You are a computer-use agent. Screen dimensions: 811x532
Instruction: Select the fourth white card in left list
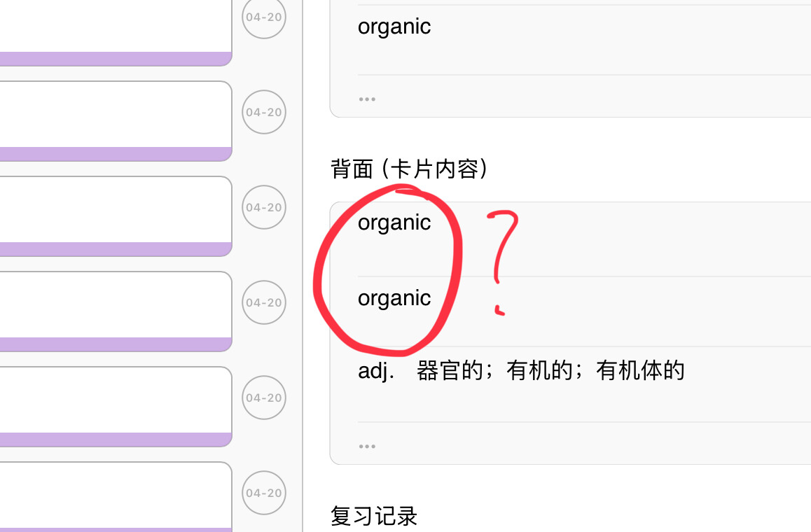coord(116,311)
